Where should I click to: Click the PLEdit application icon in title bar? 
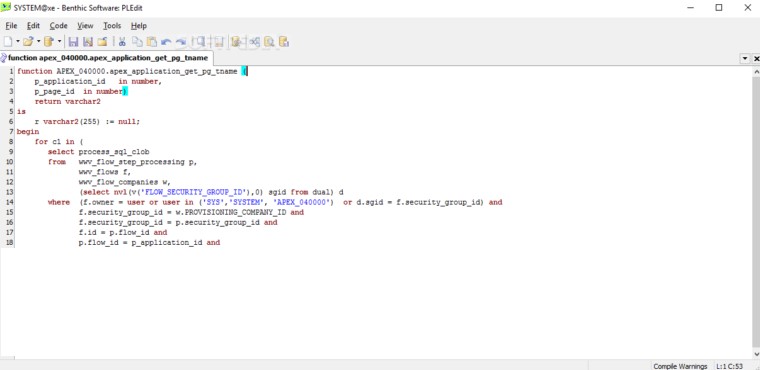point(6,7)
